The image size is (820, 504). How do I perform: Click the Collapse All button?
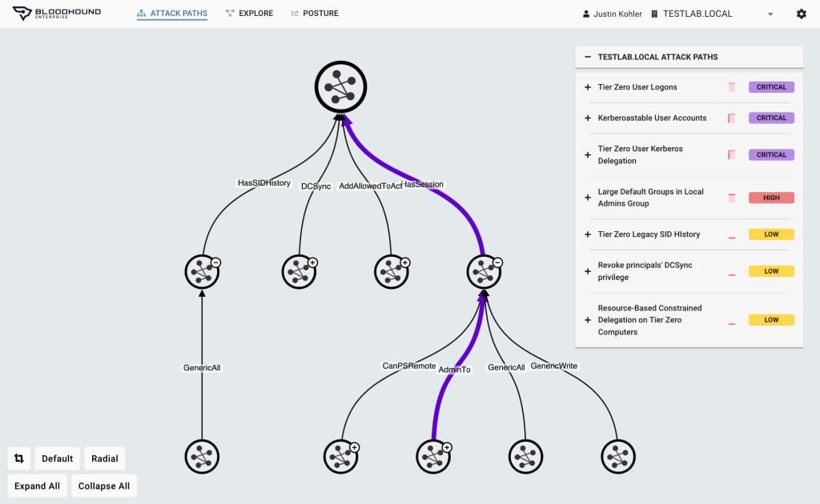click(104, 486)
